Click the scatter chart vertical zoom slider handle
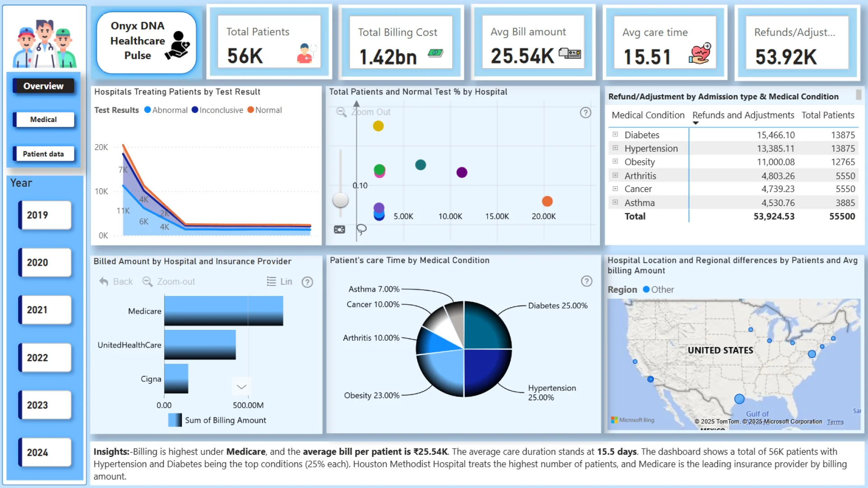This screenshot has width=868, height=488. click(340, 200)
